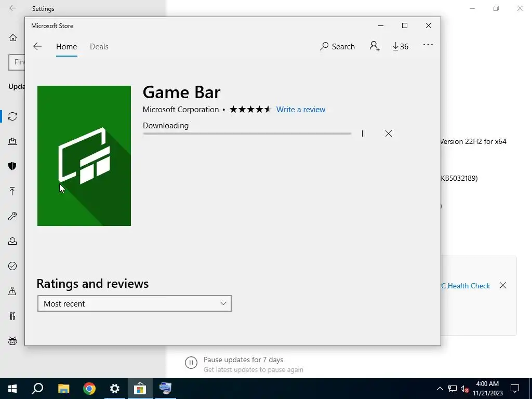Screen dimensions: 532x399
Task: Expand the Most recent sort dropdown
Action: (x=135, y=303)
